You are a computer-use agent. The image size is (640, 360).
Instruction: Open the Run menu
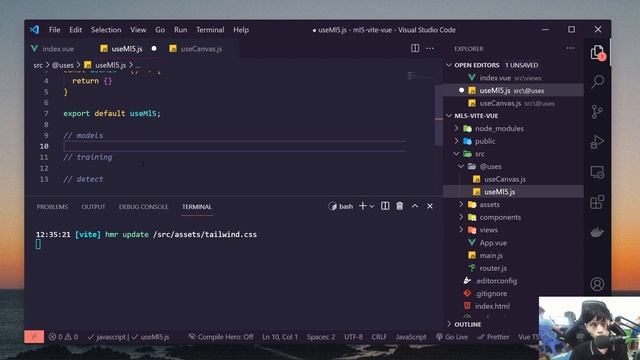[x=180, y=30]
